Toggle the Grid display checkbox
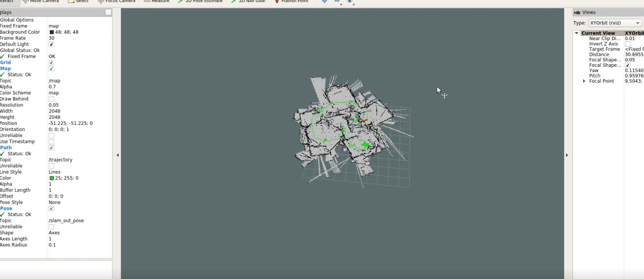This screenshot has height=279, width=644. (52, 62)
